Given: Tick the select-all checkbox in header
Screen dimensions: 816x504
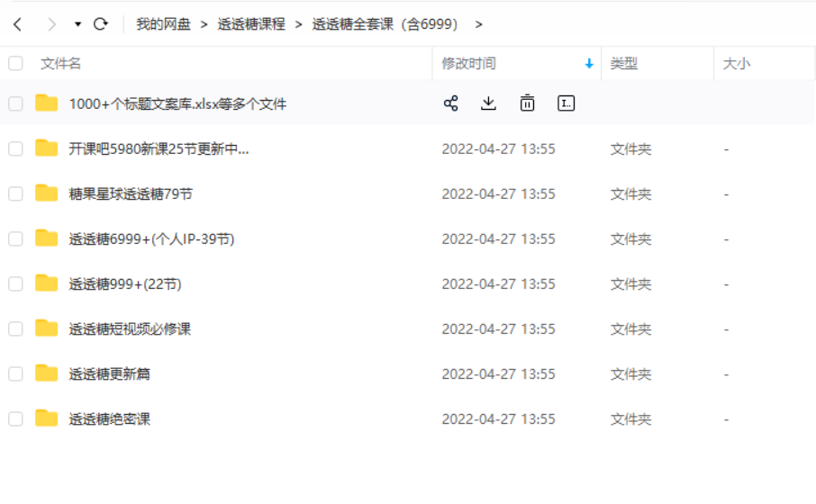Looking at the screenshot, I should (15, 64).
